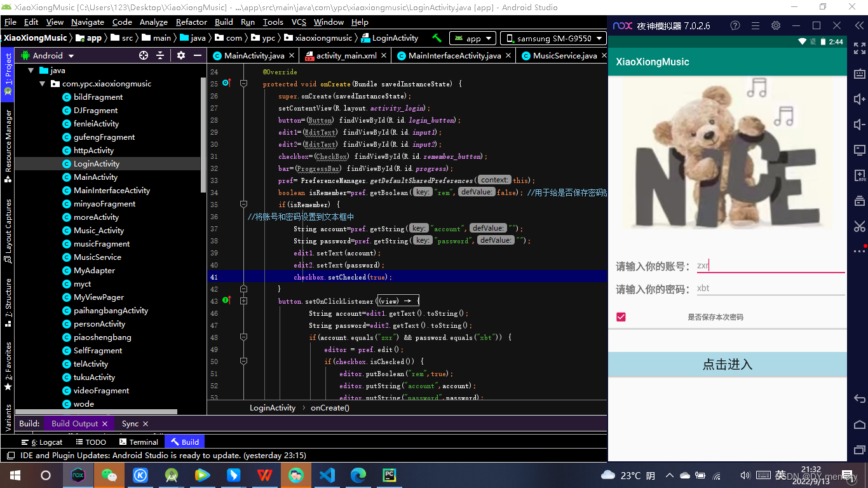Toggle the Terminal tool window
Image resolution: width=868 pixels, height=488 pixels.
point(138,442)
